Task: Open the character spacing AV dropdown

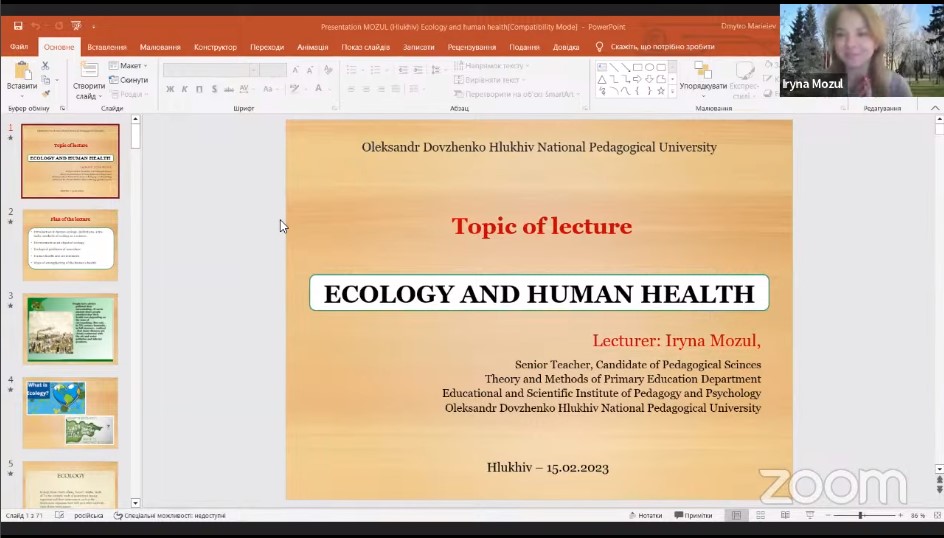Action: pos(245,89)
